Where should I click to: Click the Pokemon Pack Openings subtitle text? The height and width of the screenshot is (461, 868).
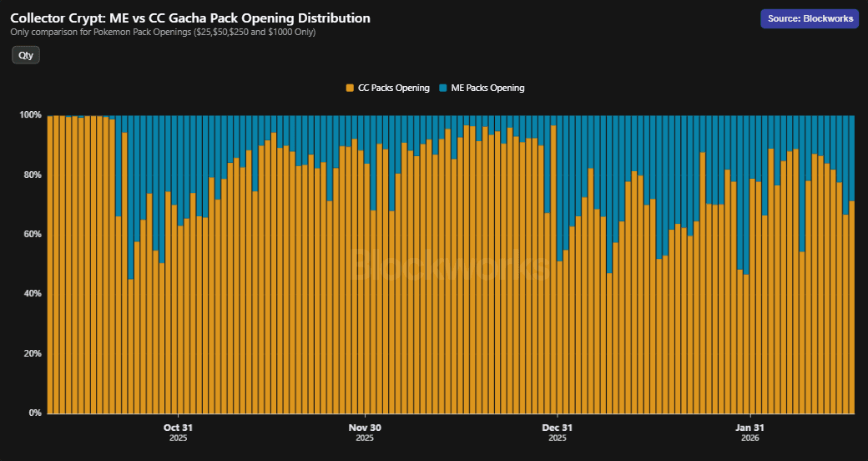[x=163, y=32]
